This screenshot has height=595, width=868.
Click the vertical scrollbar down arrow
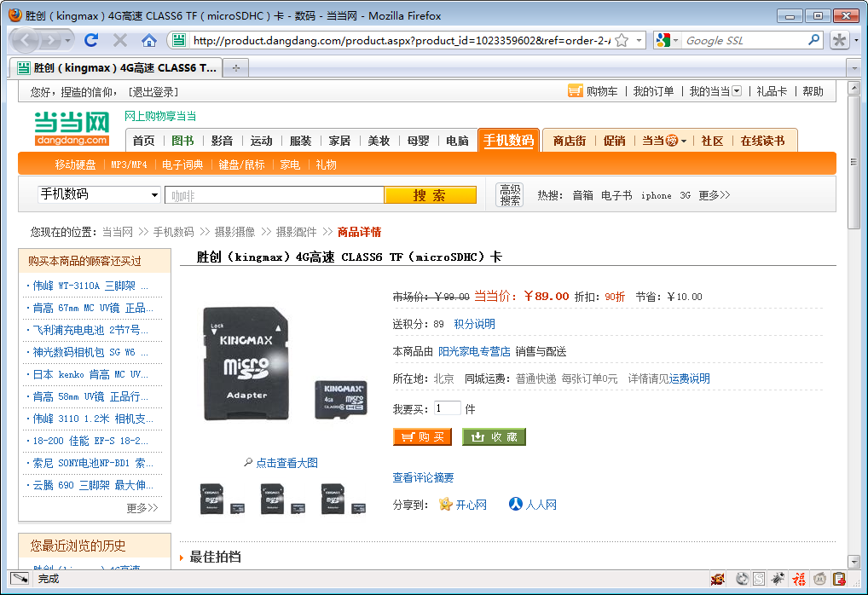[x=854, y=562]
